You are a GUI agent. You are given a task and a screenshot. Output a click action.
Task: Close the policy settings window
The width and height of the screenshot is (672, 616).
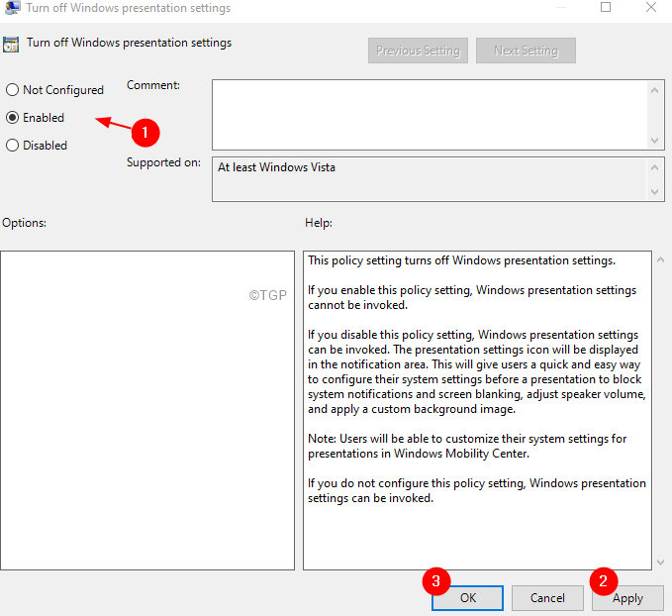(x=651, y=7)
